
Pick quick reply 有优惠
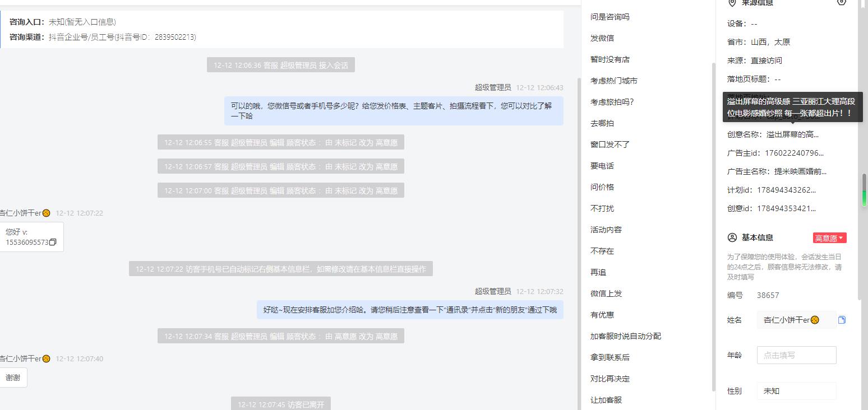tap(602, 315)
